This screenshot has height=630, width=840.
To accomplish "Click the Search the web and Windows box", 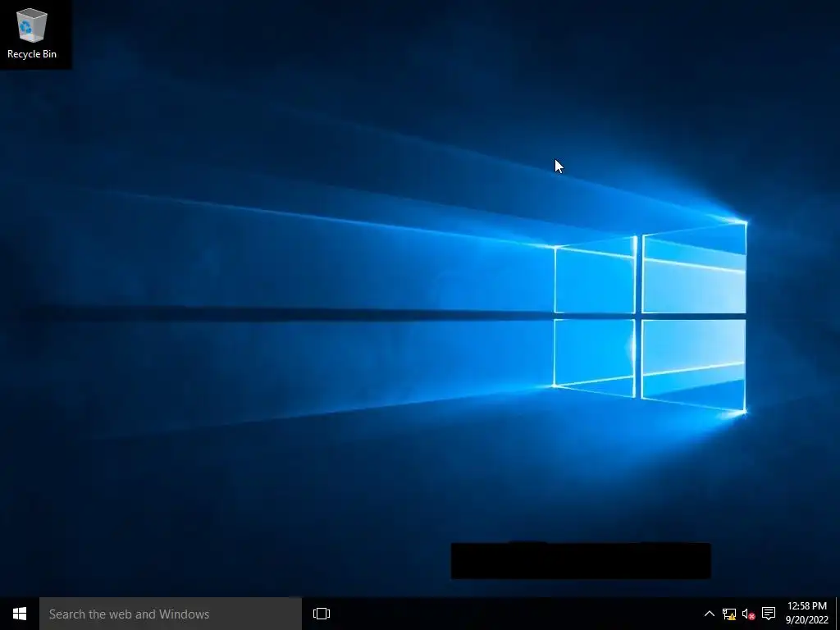I will (x=171, y=614).
